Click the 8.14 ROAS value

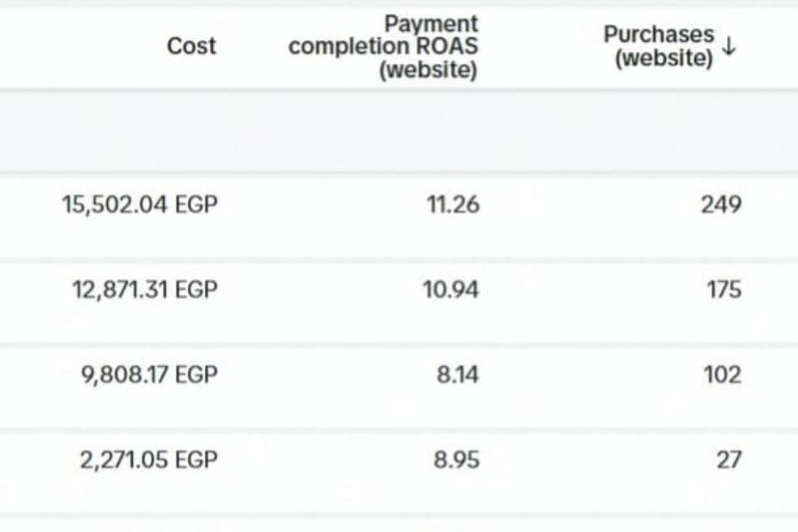458,375
